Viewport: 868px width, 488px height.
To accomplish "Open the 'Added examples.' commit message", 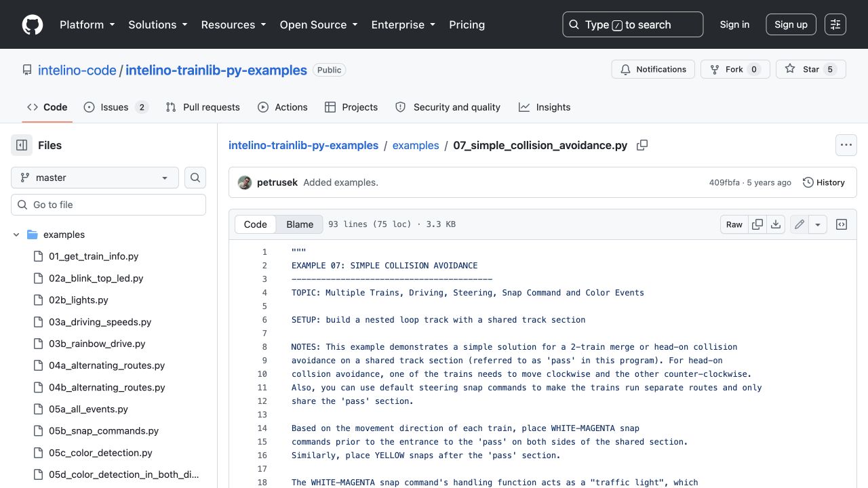I will pos(340,182).
